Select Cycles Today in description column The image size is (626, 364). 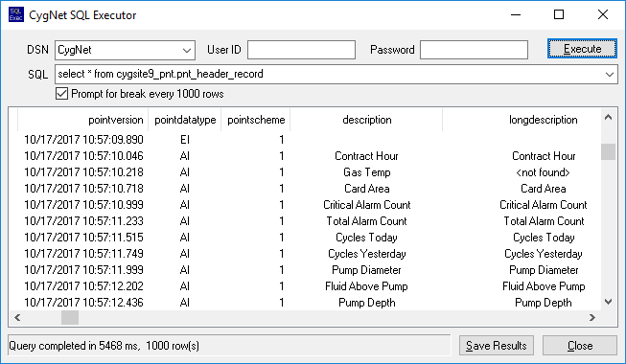366,238
